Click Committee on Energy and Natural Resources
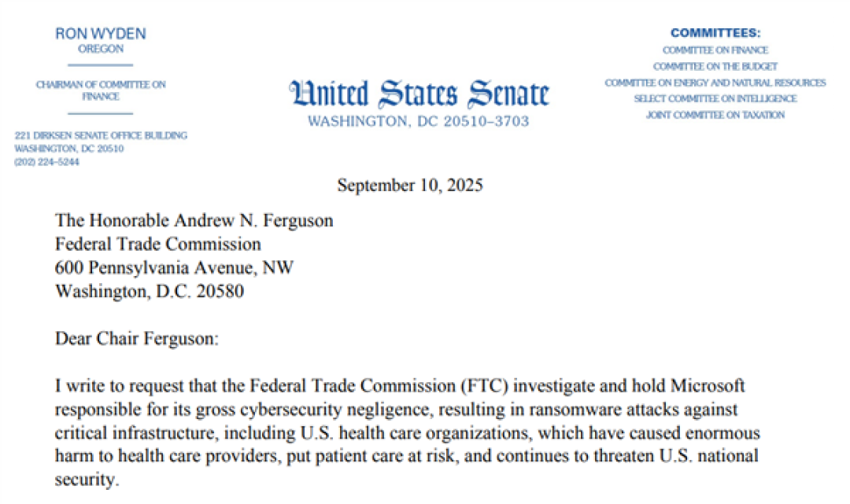The height and width of the screenshot is (504, 850). pyautogui.click(x=715, y=83)
